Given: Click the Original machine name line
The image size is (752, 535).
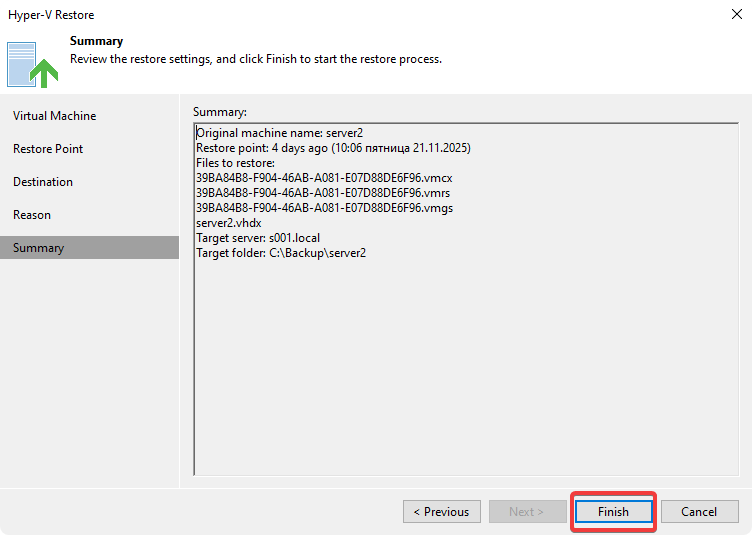Looking at the screenshot, I should (279, 133).
